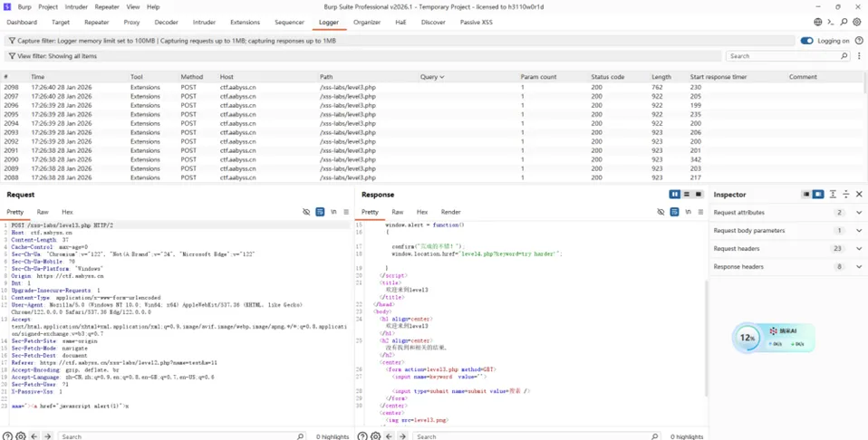Dock Inspector with left layout icon

click(806, 195)
